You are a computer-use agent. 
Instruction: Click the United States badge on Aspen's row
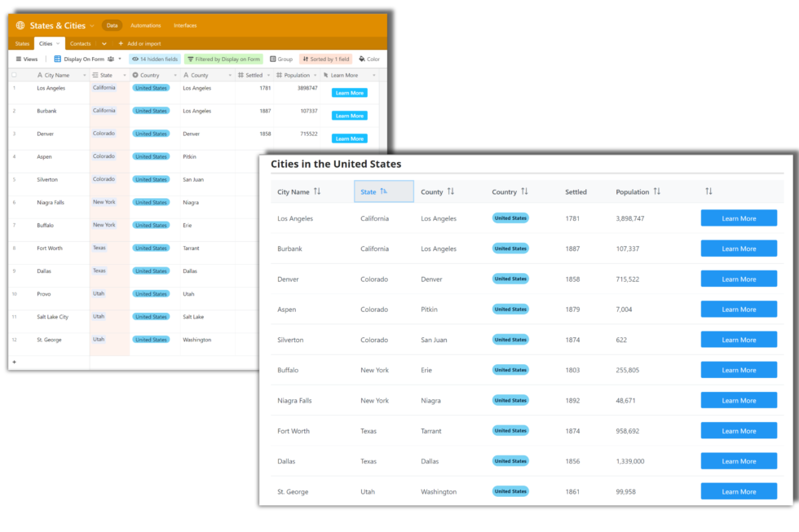[x=510, y=309]
